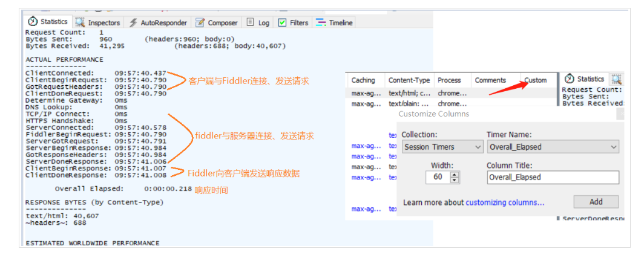
Task: Open the Timeline tab
Action: tap(334, 22)
